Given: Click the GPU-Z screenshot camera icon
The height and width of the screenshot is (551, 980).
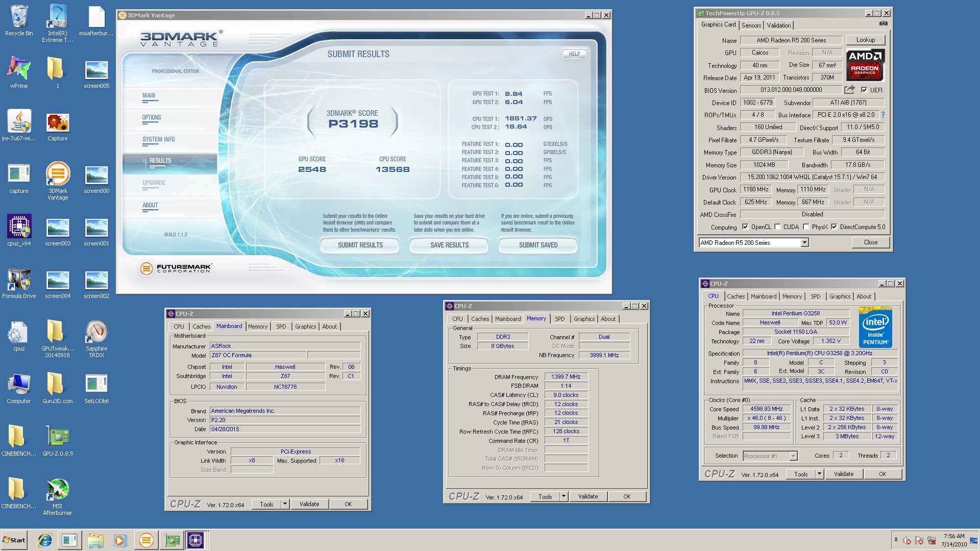Looking at the screenshot, I should click(x=884, y=23).
